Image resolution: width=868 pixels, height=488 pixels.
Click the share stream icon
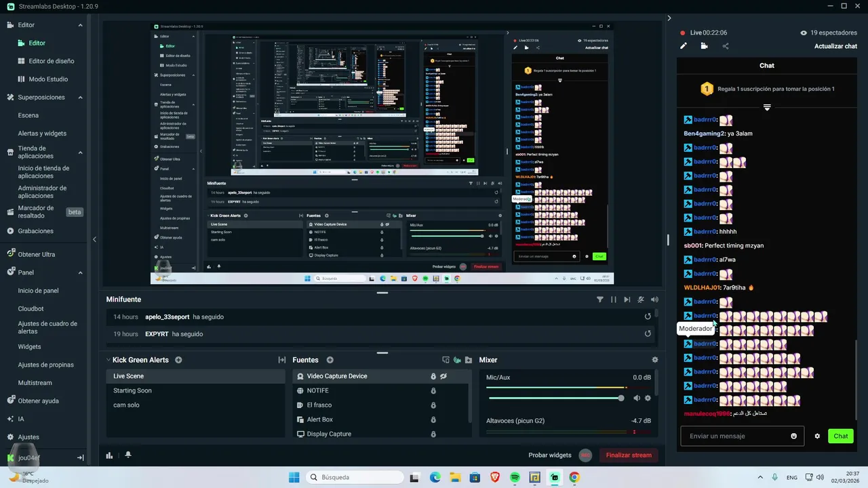[x=726, y=46]
